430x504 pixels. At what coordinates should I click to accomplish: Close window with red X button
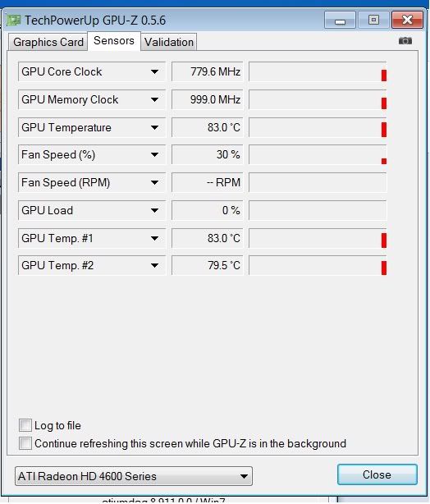coord(407,20)
